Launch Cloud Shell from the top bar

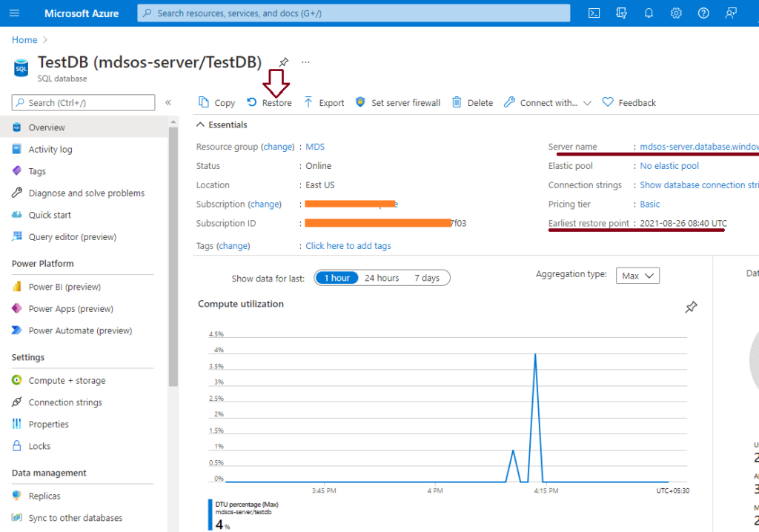594,13
